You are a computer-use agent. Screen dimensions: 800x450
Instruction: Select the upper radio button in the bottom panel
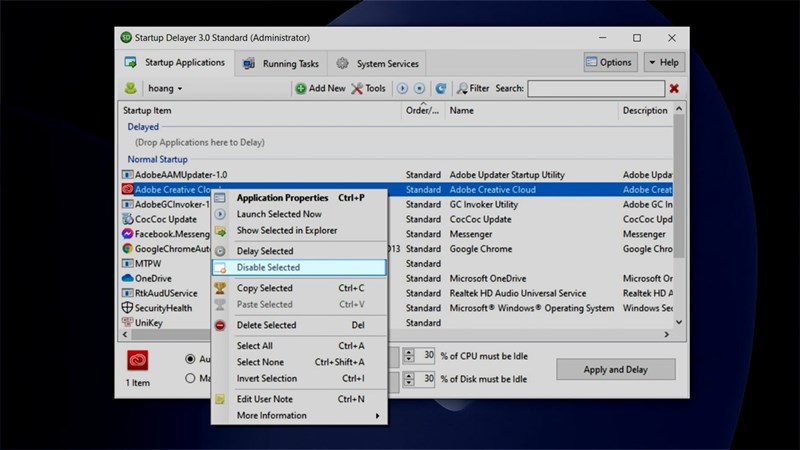point(190,359)
